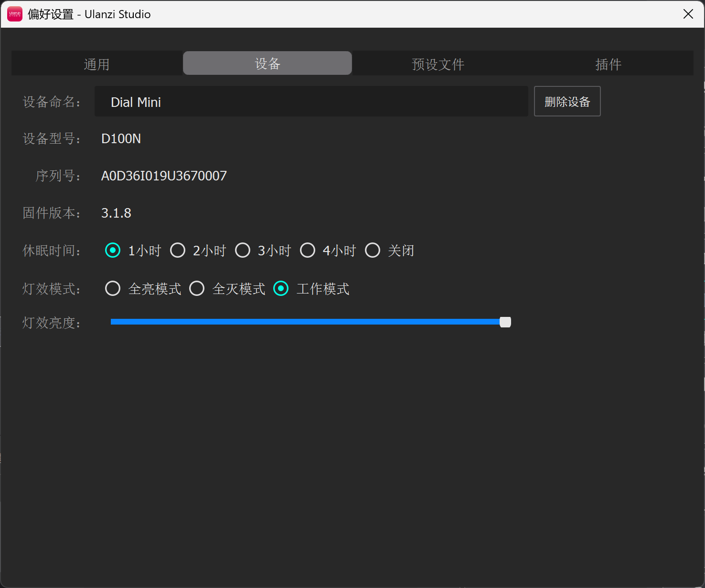
Task: Click the 删除设备 button
Action: coord(567,101)
